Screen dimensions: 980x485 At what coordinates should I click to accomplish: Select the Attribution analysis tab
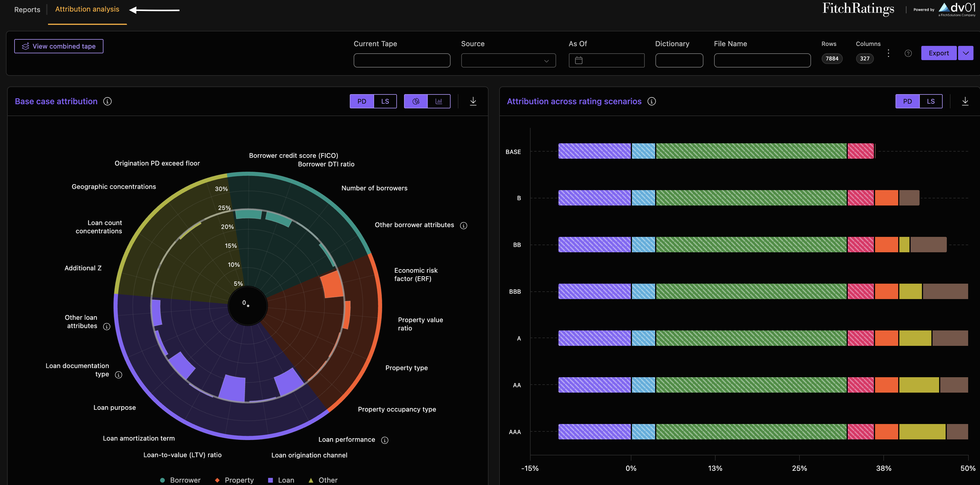coord(87,9)
